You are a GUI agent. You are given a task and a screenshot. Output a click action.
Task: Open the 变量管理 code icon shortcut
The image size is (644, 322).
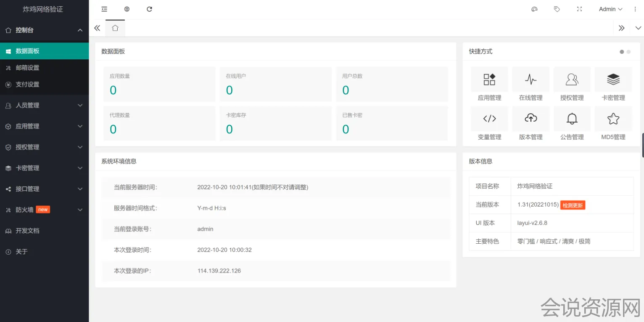tap(489, 119)
